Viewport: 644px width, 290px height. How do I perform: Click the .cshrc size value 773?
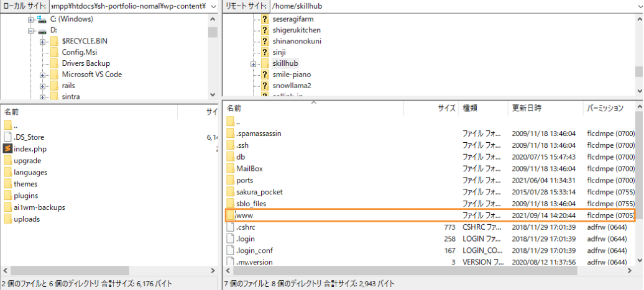[449, 227]
